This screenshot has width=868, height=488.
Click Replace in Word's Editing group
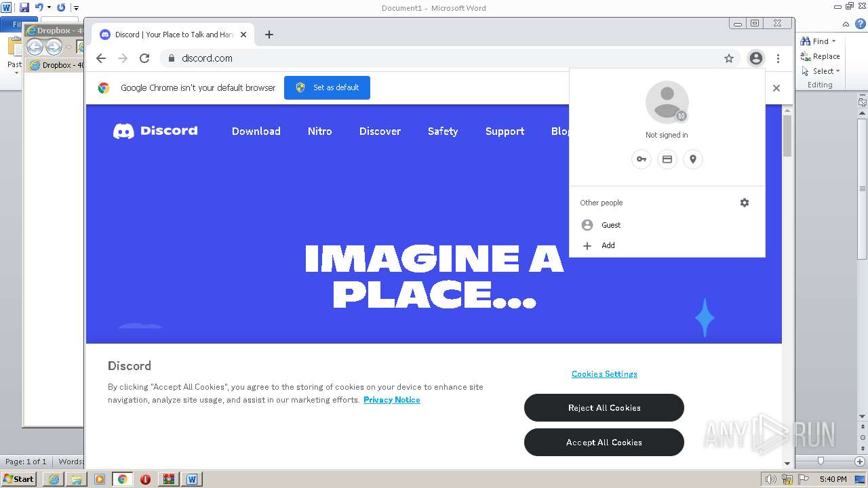point(821,56)
